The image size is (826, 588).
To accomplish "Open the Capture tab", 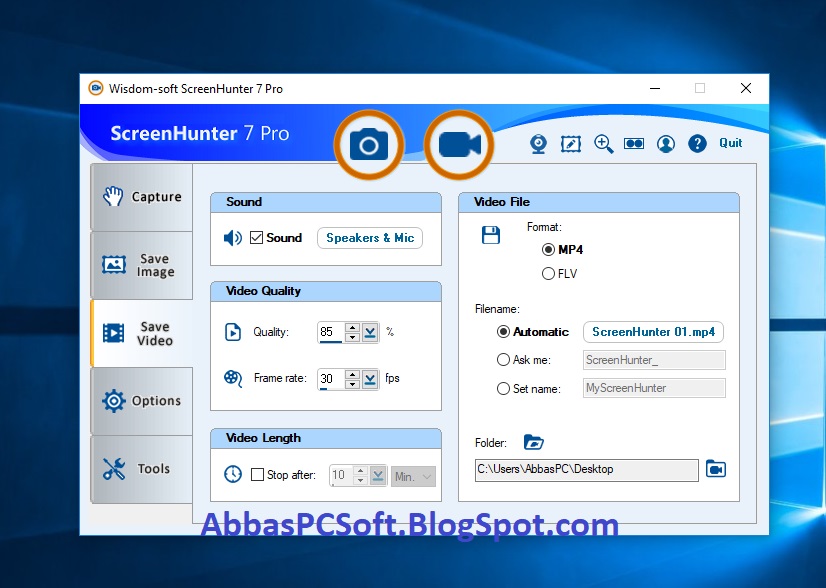I will click(142, 197).
